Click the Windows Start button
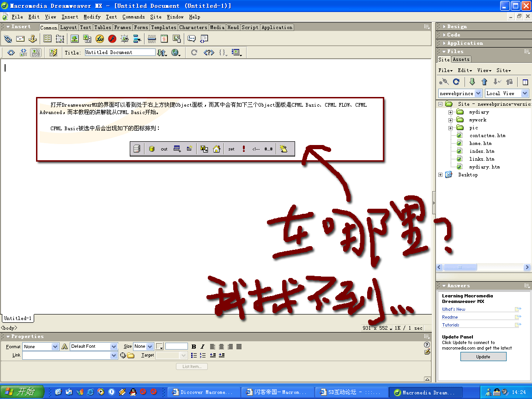 tap(22, 392)
